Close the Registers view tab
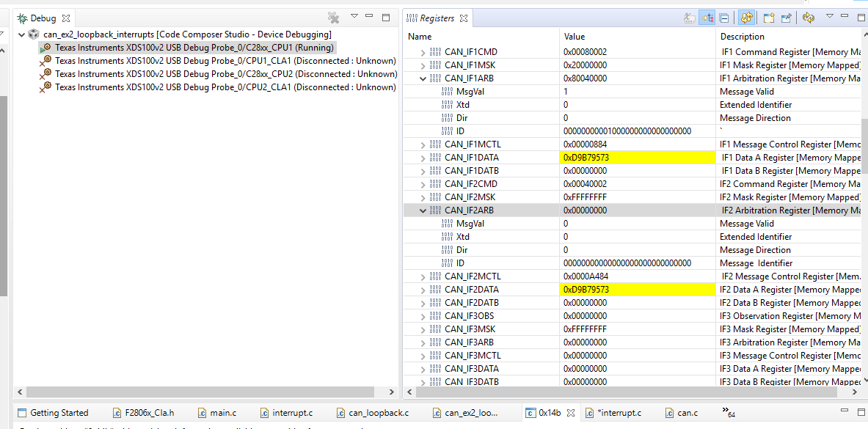Viewport: 868px width, 429px height. tap(463, 18)
